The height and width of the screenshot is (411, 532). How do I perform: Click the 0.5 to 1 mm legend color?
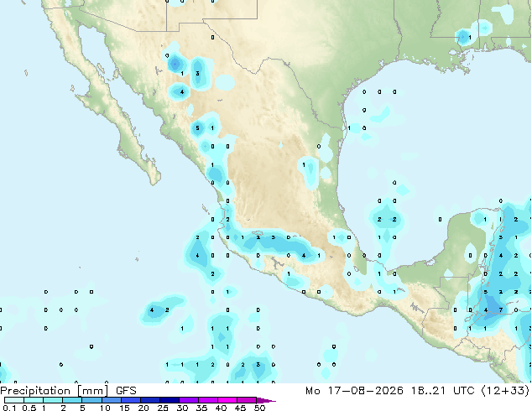pos(34,400)
